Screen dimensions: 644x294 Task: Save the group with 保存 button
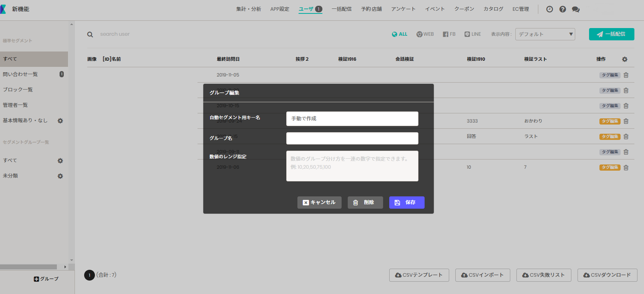(x=407, y=203)
